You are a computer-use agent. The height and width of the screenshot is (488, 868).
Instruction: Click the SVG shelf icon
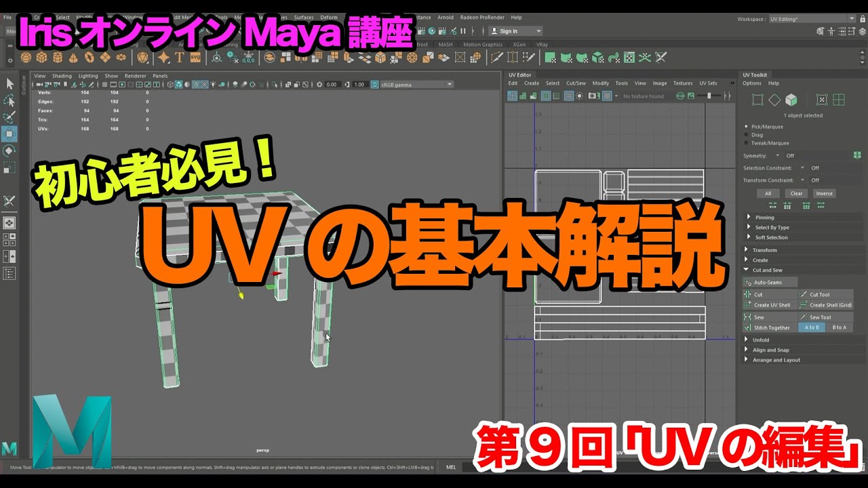point(195,58)
